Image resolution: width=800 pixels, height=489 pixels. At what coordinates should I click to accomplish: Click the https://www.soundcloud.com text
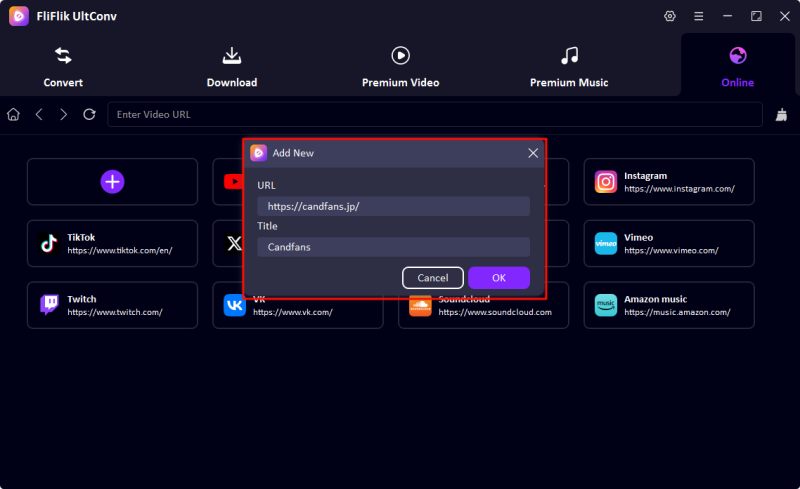click(x=495, y=312)
